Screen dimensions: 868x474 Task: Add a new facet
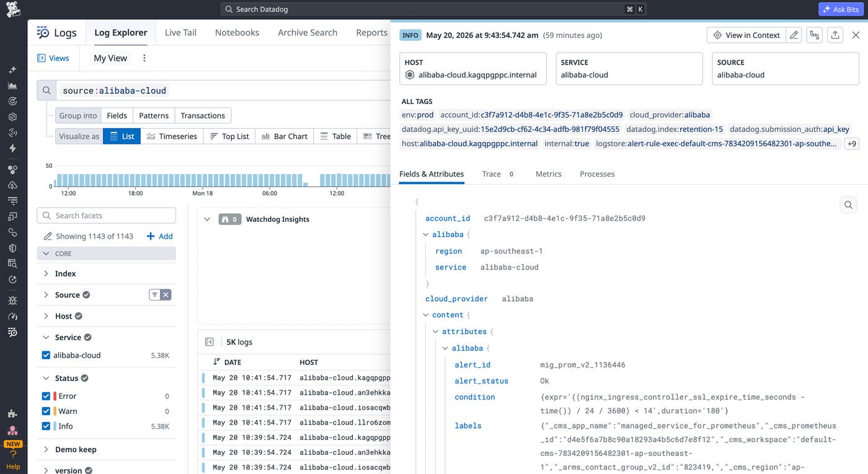(159, 236)
